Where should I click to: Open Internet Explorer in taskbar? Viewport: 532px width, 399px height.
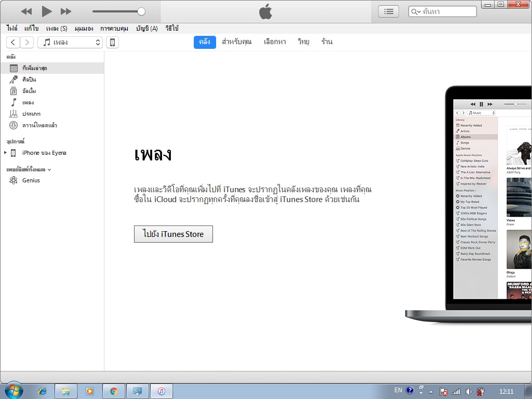tap(43, 391)
